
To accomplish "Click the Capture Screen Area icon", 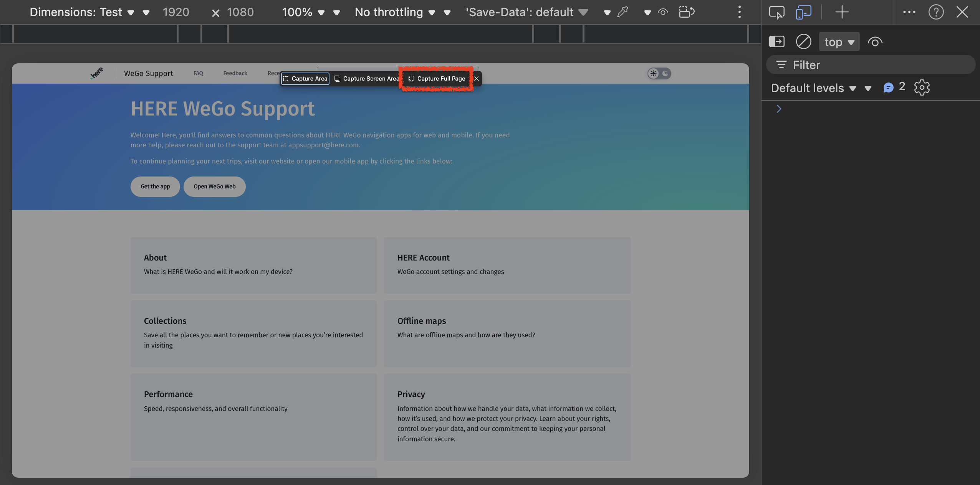I will 337,79.
